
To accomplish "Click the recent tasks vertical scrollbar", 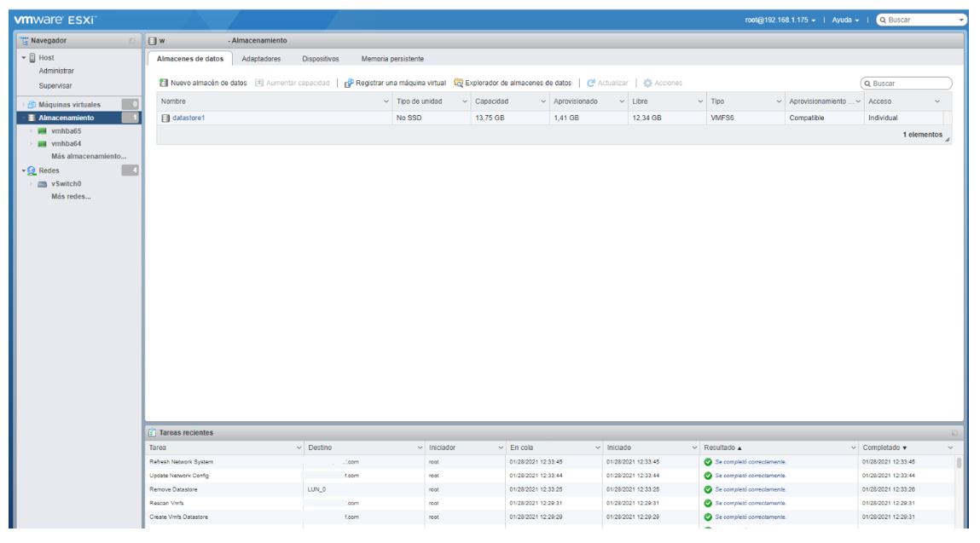I will [x=959, y=463].
